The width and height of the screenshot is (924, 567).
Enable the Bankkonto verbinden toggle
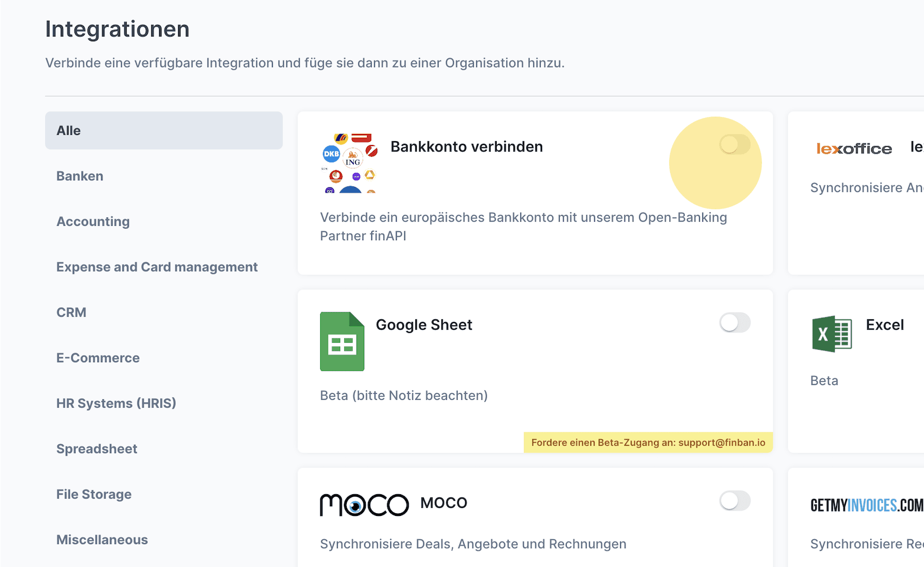[x=734, y=144]
